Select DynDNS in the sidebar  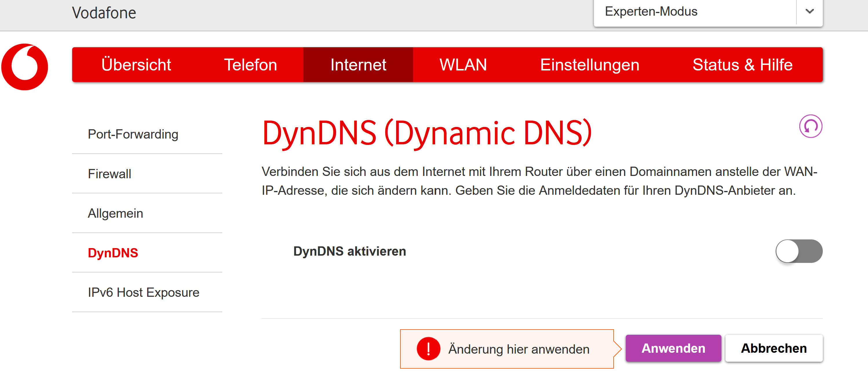point(147,252)
